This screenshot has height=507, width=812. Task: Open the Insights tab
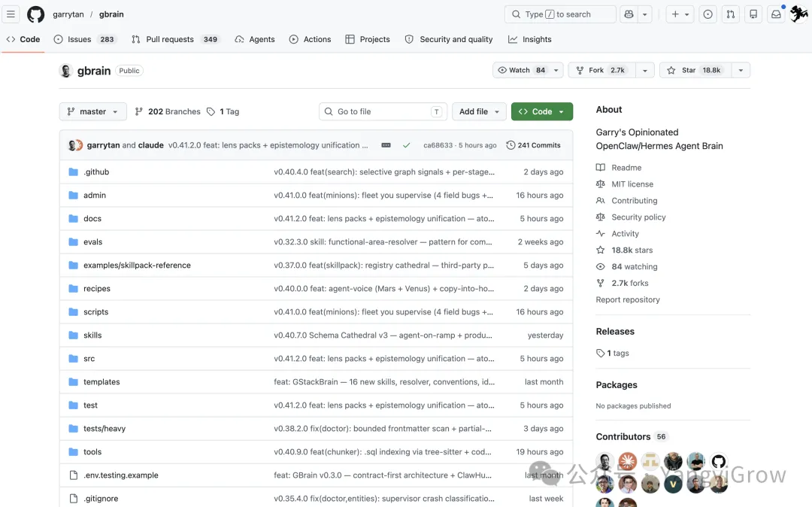[530, 39]
